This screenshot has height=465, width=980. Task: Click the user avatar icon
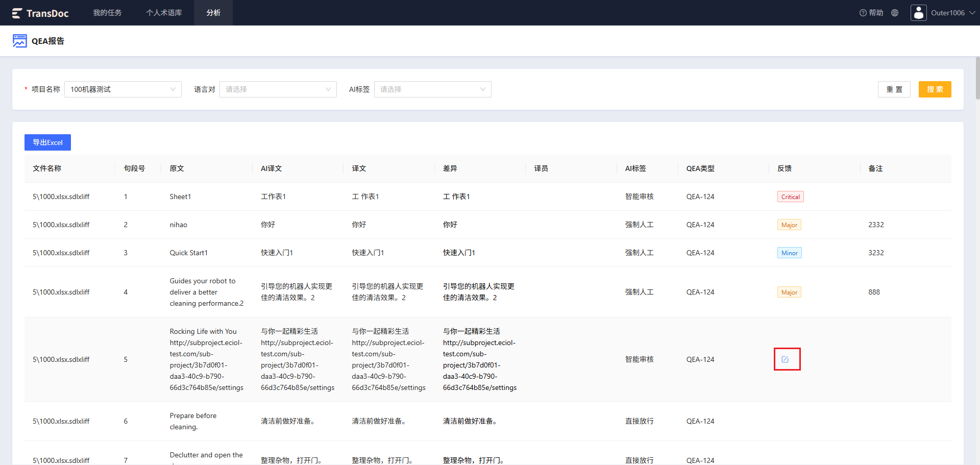[918, 13]
